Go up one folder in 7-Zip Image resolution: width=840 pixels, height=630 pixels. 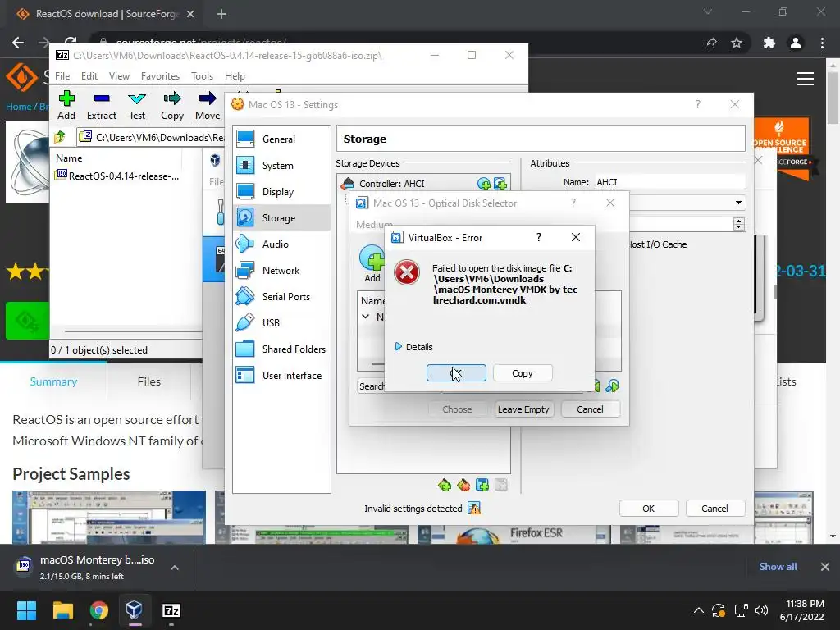point(60,137)
